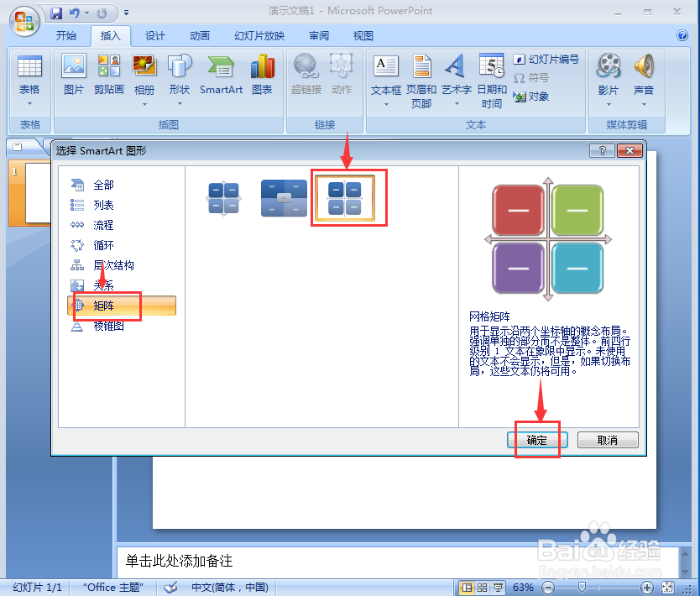Image resolution: width=700 pixels, height=596 pixels.
Task: Undo with the quick access toolbar
Action: click(74, 13)
